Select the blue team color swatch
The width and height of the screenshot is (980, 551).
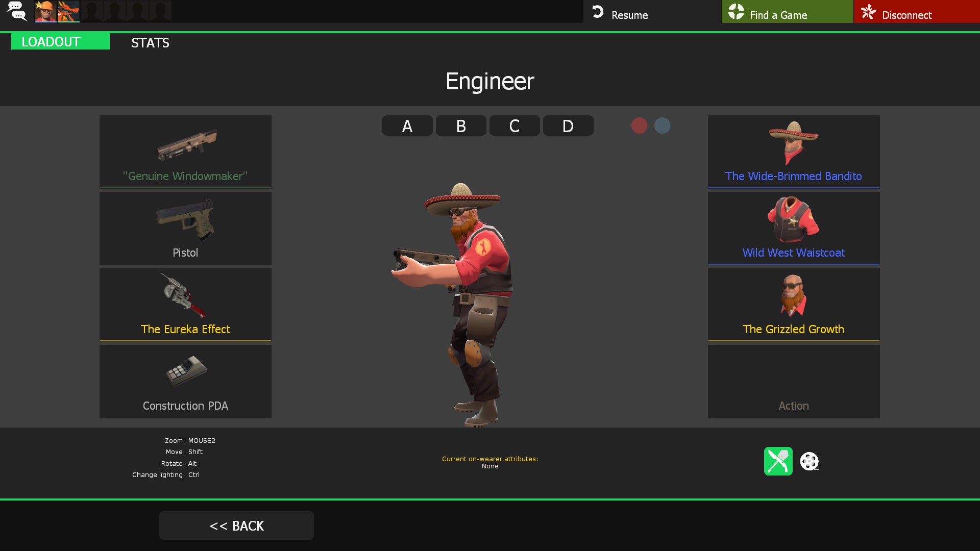(x=662, y=126)
